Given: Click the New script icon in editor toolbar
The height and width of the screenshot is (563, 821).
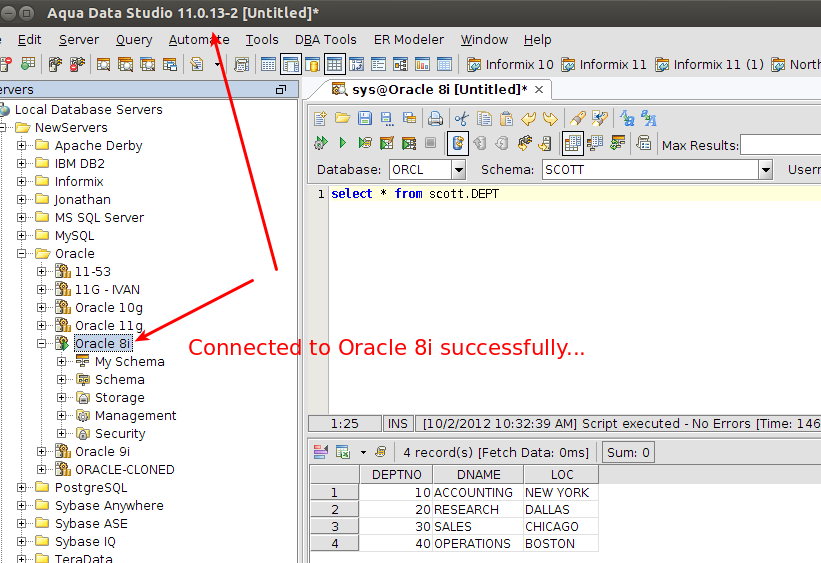Looking at the screenshot, I should pos(320,119).
